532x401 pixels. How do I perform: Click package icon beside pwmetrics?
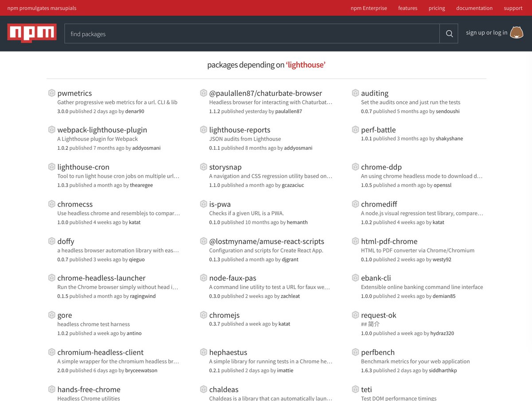point(51,93)
